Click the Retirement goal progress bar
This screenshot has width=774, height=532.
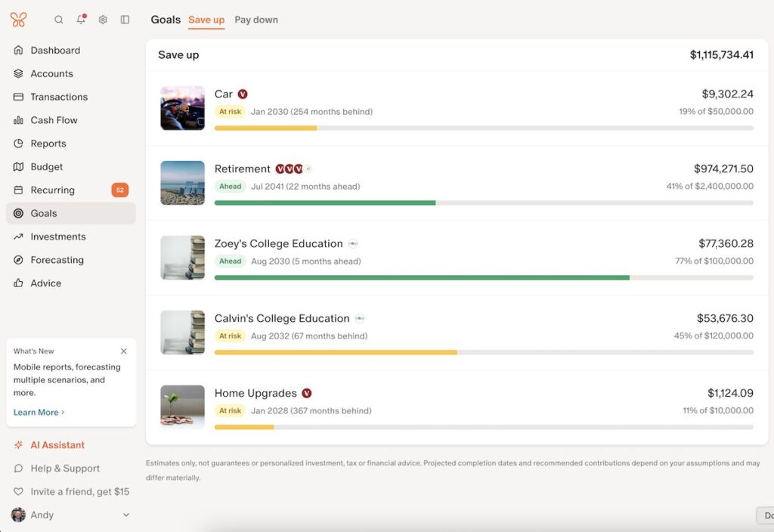(484, 203)
